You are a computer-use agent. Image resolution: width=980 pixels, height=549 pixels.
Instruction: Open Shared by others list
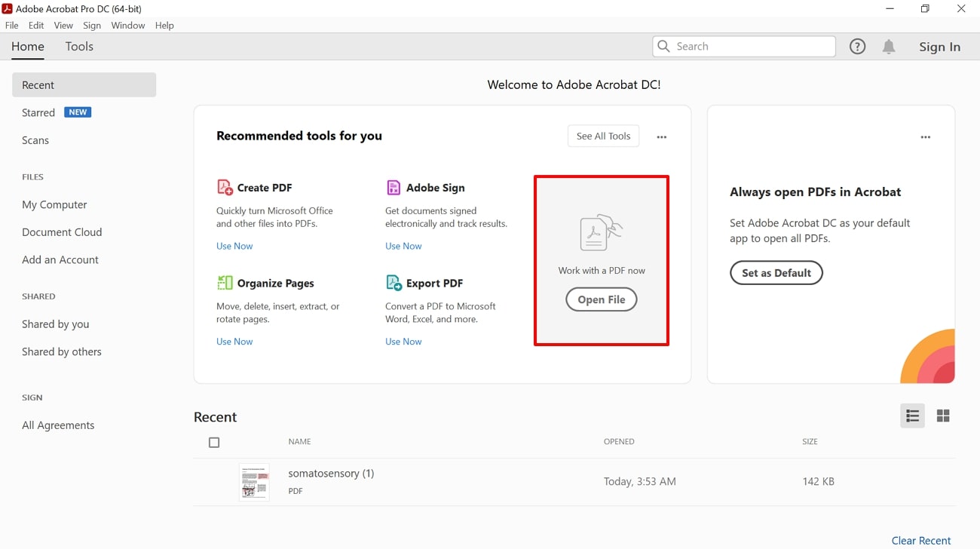(x=62, y=351)
